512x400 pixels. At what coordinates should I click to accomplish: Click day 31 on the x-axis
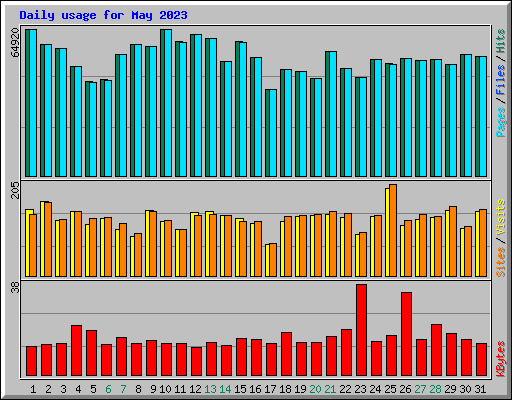[480, 389]
